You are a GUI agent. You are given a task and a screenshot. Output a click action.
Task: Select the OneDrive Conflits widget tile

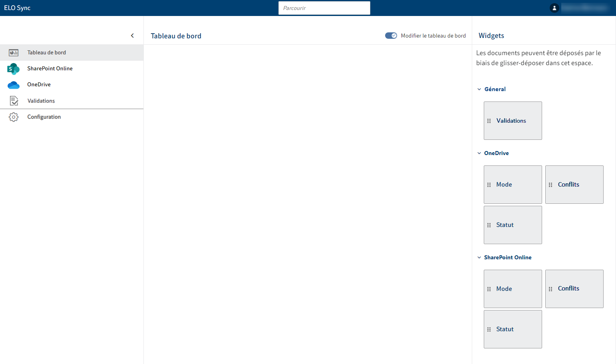point(574,185)
